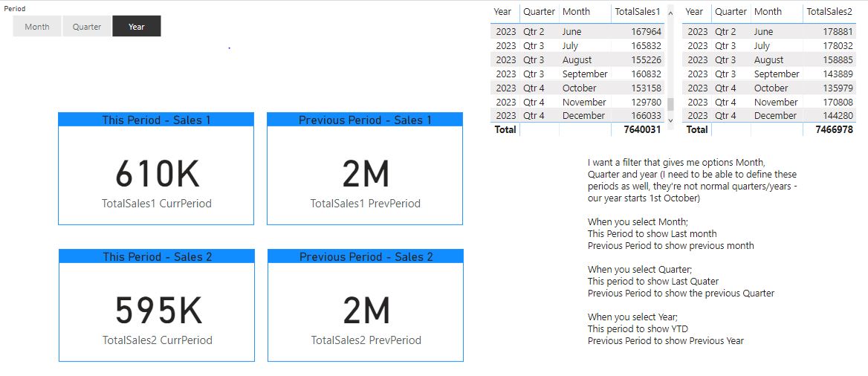The width and height of the screenshot is (868, 376).
Task: Select total value 7466978
Action: pos(835,129)
